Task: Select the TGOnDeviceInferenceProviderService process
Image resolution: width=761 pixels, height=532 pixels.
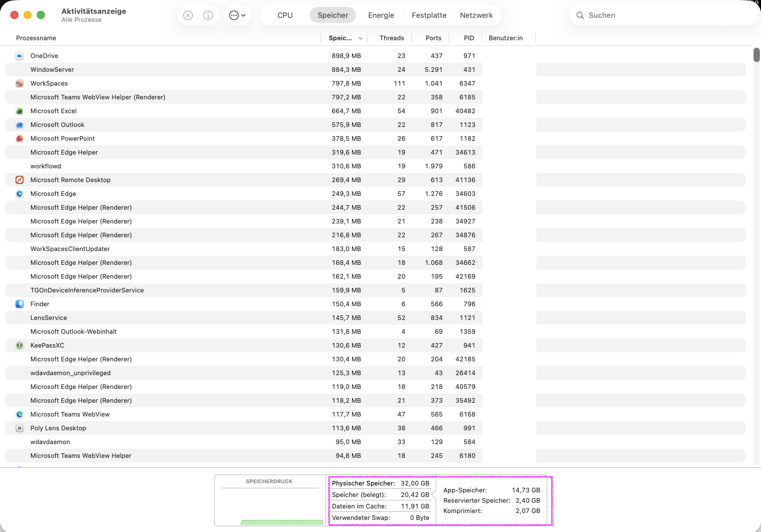Action: click(x=376, y=290)
